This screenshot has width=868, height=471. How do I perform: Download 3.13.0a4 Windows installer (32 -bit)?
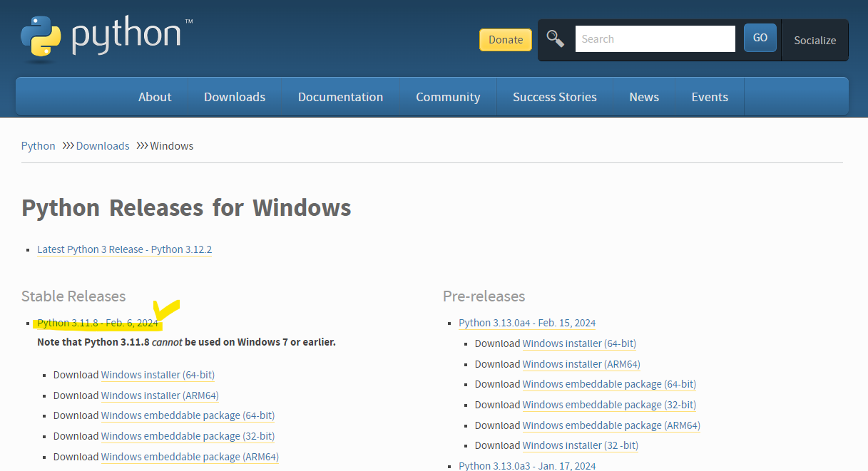(x=581, y=445)
